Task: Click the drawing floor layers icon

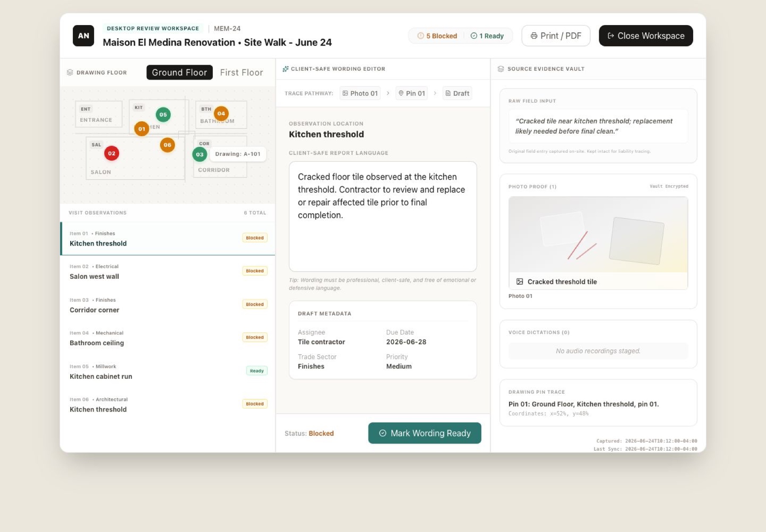Action: point(70,72)
